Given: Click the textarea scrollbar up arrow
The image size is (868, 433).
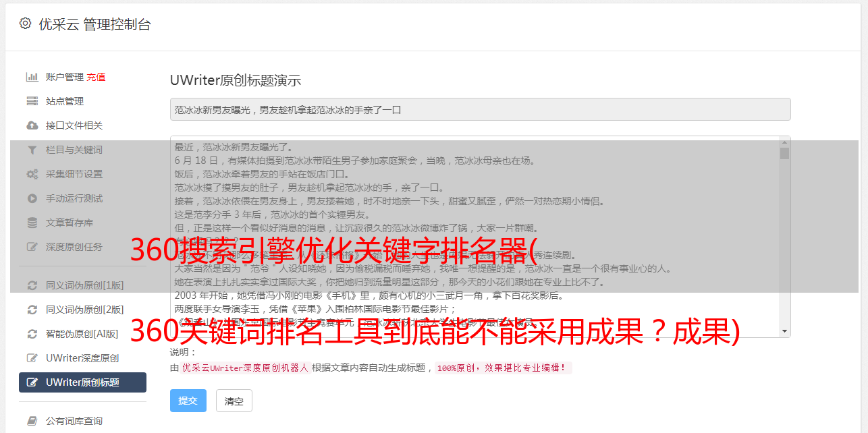Looking at the screenshot, I should pyautogui.click(x=784, y=142).
